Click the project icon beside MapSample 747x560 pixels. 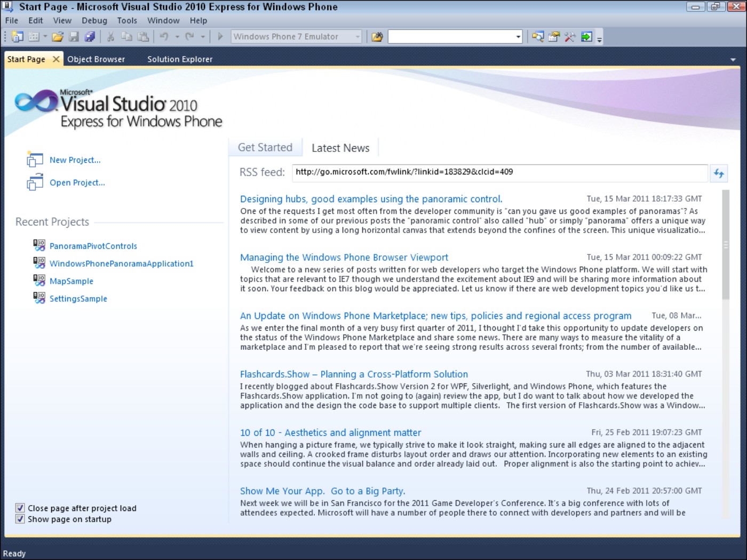(39, 281)
